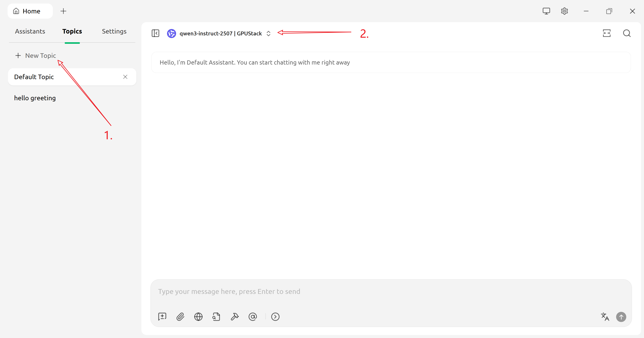
Task: Click the new topic icon in input toolbar
Action: point(162,317)
